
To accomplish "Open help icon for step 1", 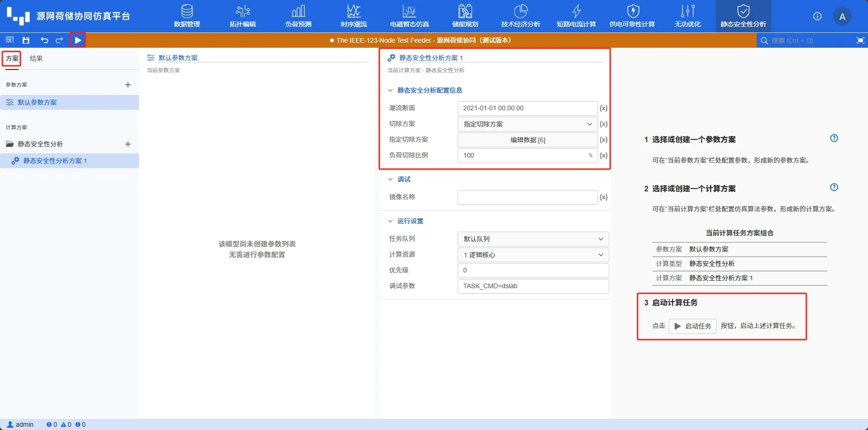I will click(834, 138).
